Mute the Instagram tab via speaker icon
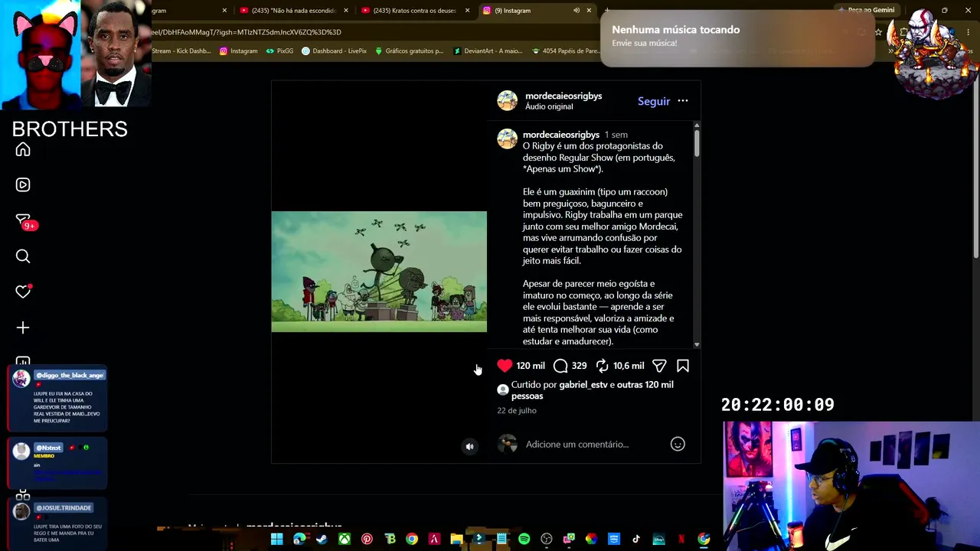Viewport: 980px width, 551px height. point(577,11)
